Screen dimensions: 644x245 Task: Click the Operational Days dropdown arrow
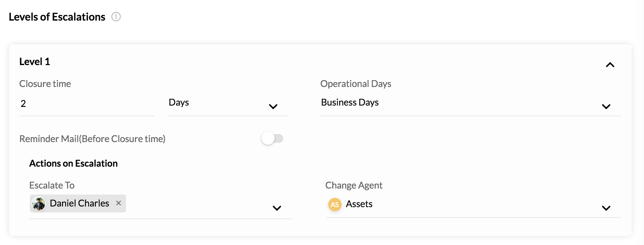tap(606, 107)
